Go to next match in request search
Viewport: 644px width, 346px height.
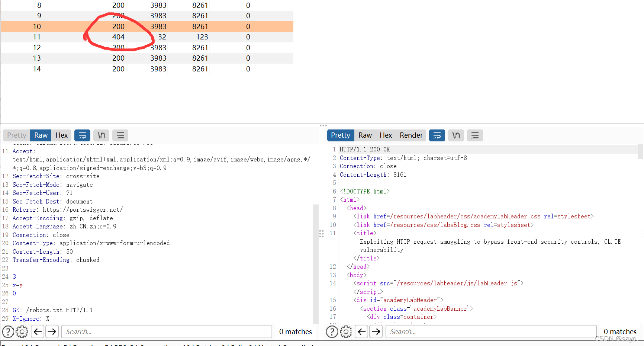coord(52,331)
